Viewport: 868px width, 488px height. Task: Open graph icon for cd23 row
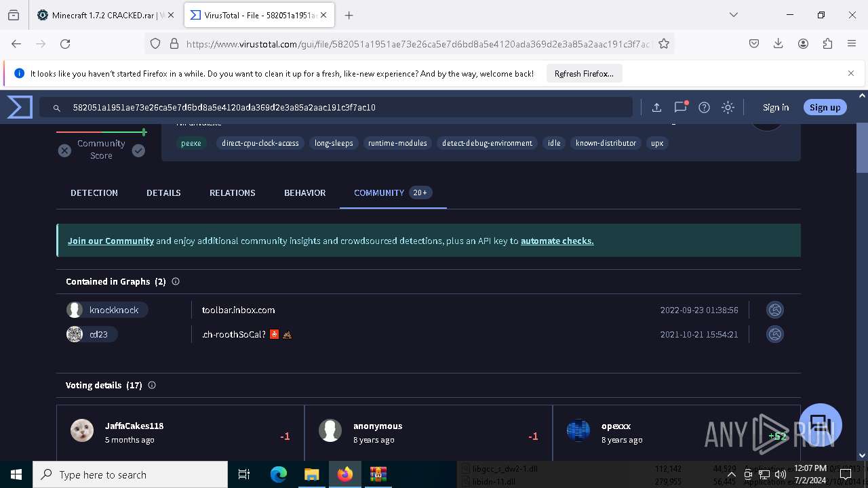(x=774, y=334)
